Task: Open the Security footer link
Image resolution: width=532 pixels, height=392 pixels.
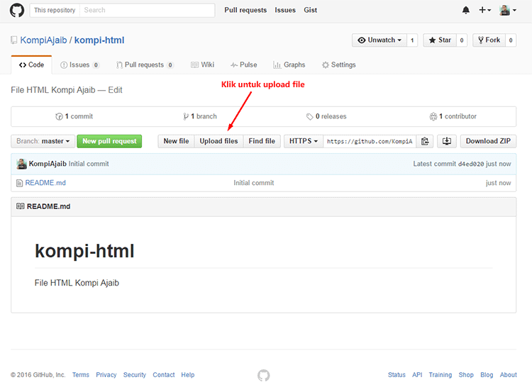Action: click(x=134, y=375)
